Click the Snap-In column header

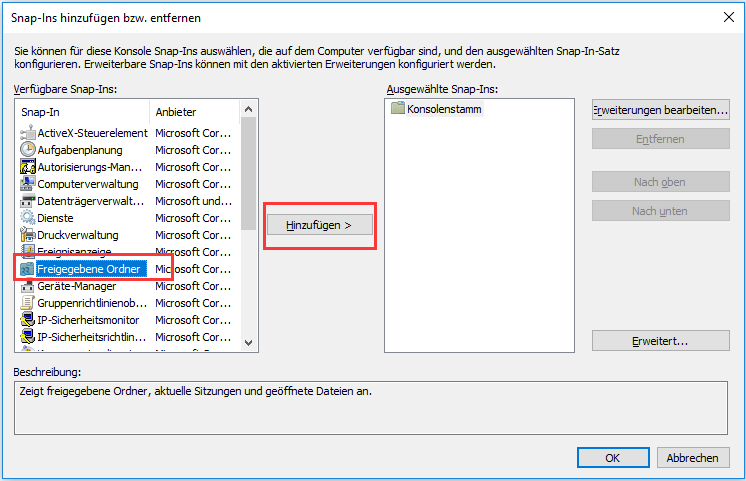(x=83, y=112)
